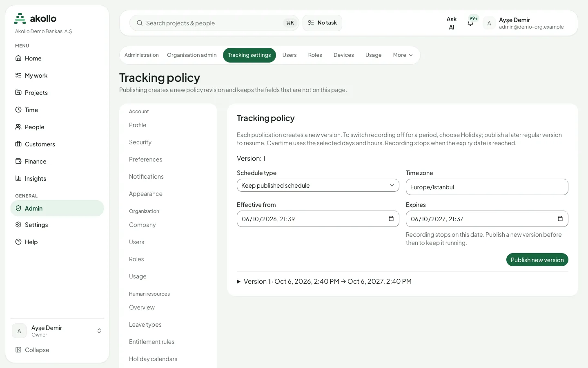This screenshot has width=588, height=368.
Task: Click the akollo logo icon
Action: (20, 18)
